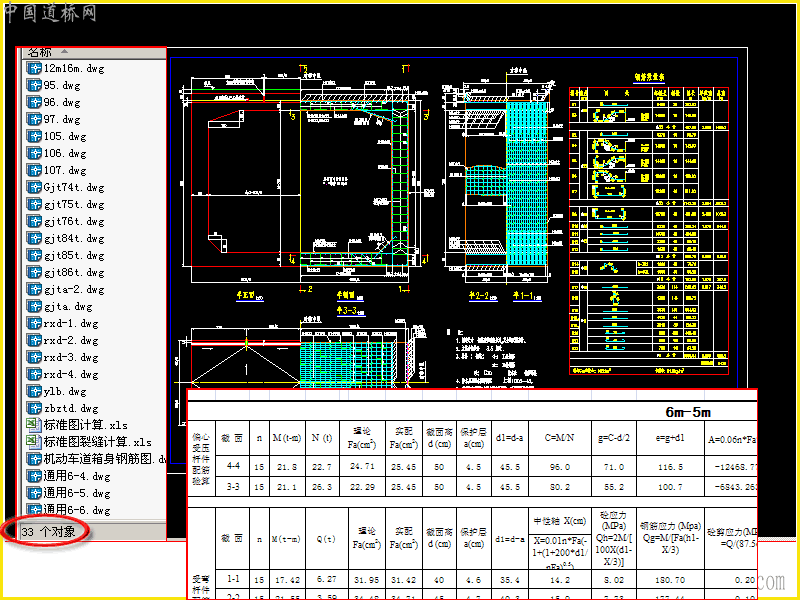Viewport: 800px width, 600px height.
Task: Click the 标准图计算.xls spreadsheet icon
Action: point(34,425)
